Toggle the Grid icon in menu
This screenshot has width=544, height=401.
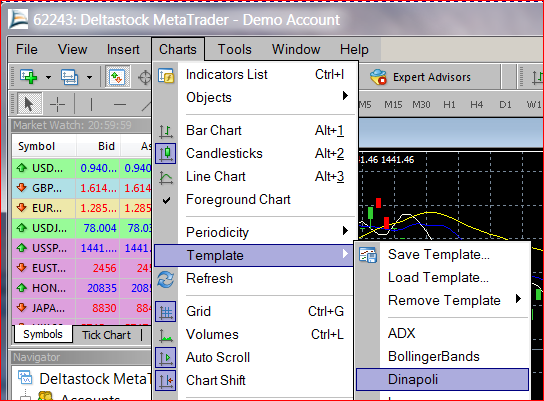pyautogui.click(x=166, y=312)
